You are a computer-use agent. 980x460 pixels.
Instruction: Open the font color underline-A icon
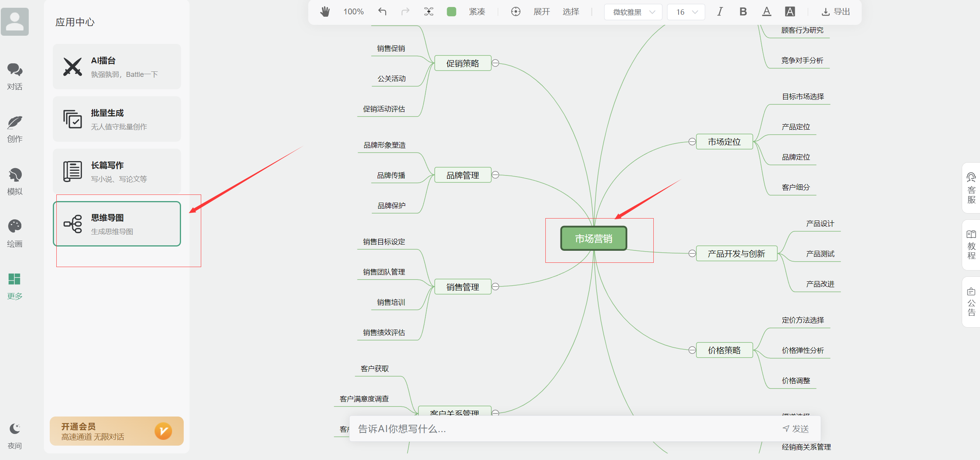coord(766,12)
